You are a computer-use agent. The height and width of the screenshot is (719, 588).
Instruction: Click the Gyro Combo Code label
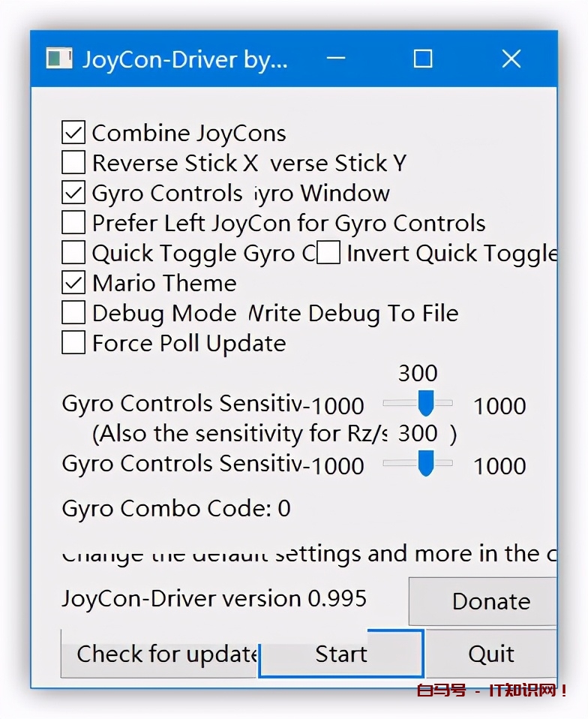pyautogui.click(x=176, y=509)
